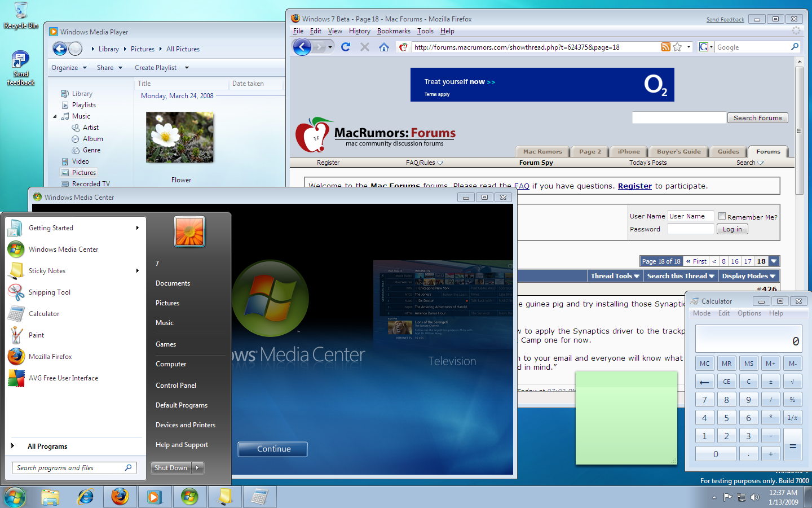Click the User Name login field
The image size is (812, 508).
coord(691,216)
